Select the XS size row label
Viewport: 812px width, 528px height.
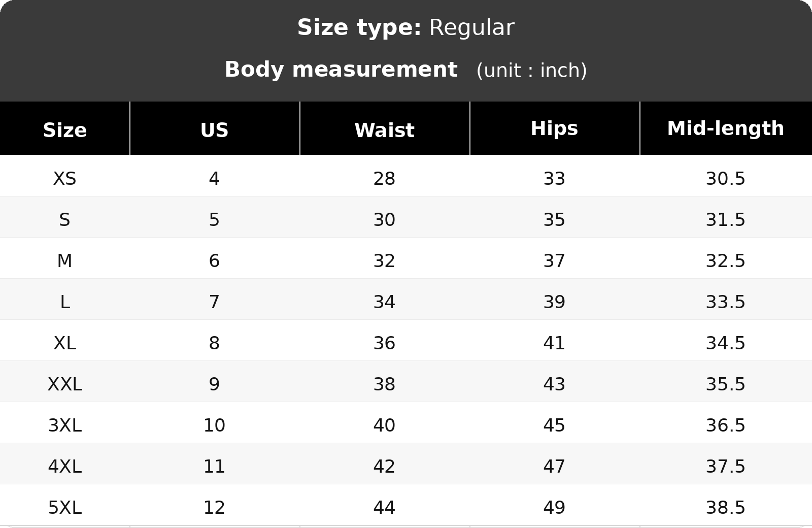click(x=64, y=179)
